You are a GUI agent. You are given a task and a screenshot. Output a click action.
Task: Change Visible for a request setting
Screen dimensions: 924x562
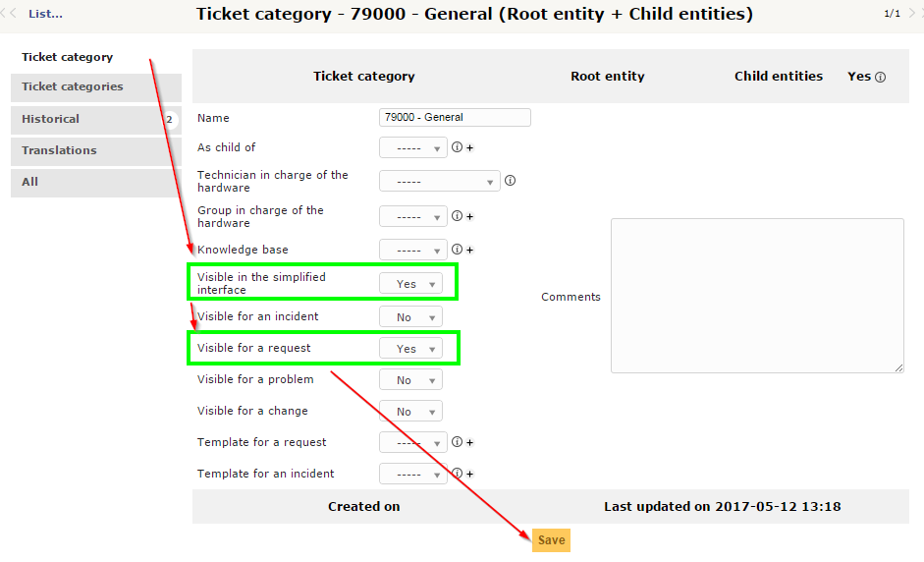410,349
